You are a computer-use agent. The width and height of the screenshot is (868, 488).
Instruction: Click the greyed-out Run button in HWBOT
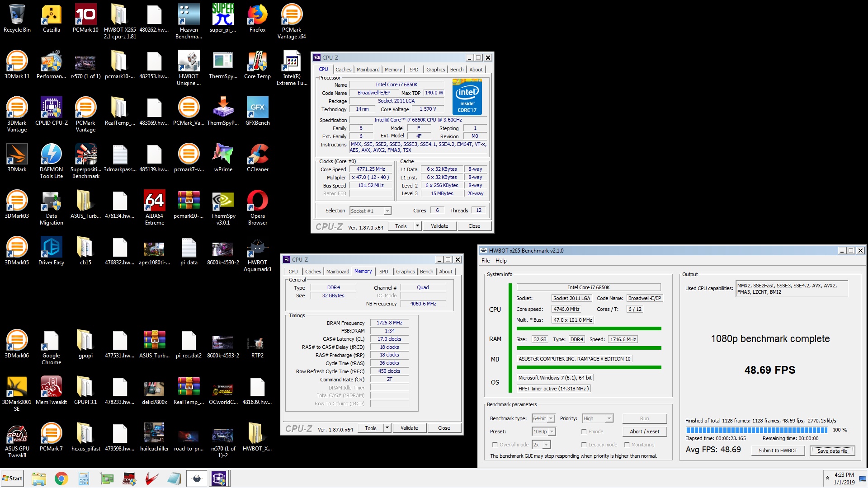(x=644, y=418)
